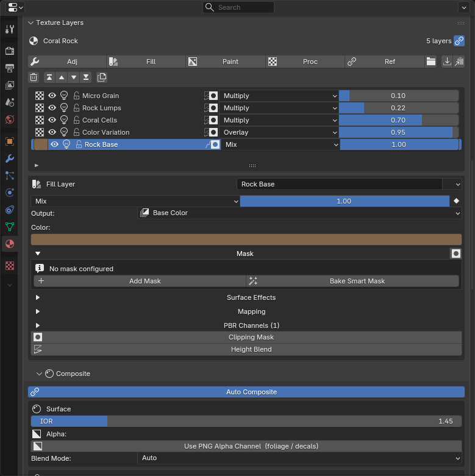Image resolution: width=475 pixels, height=476 pixels.
Task: Toggle the bulb icon on Rock Lumps layer
Action: (64, 108)
